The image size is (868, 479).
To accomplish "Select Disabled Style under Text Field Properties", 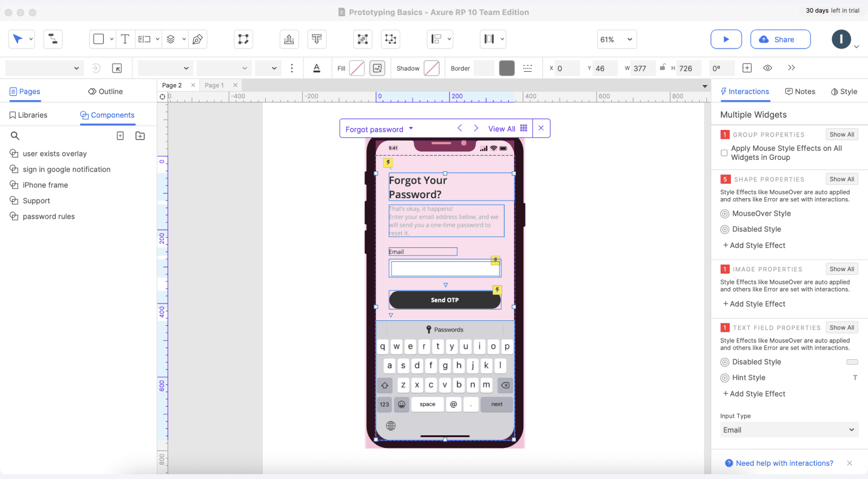I will click(724, 362).
